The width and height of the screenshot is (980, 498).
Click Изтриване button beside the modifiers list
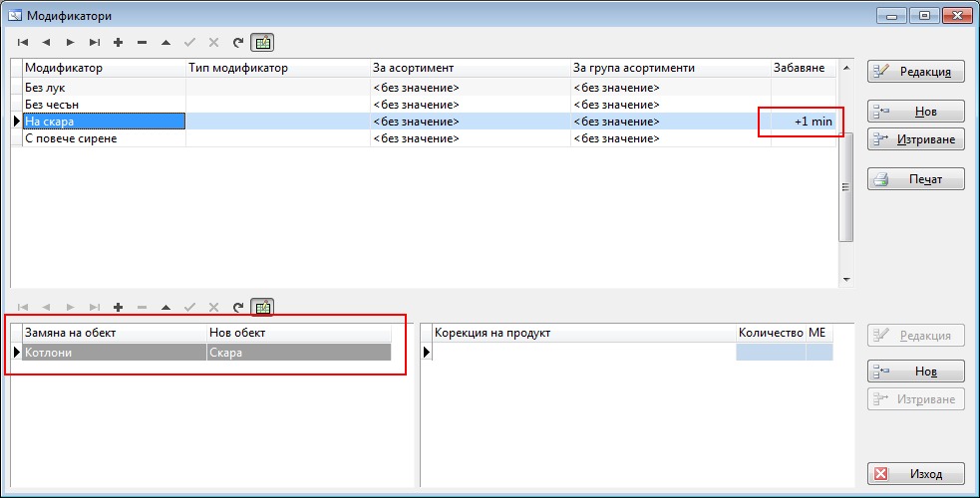pyautogui.click(x=916, y=139)
